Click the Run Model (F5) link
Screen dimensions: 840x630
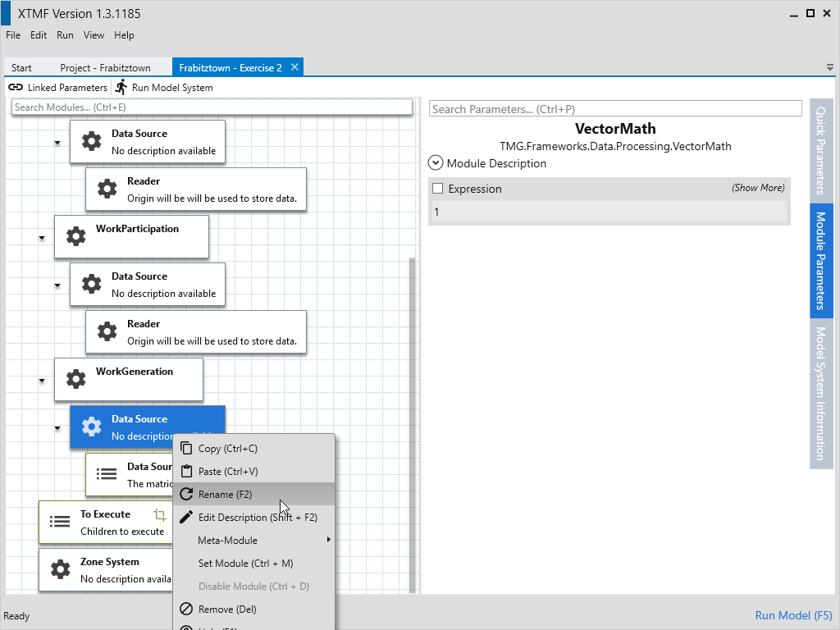pyautogui.click(x=792, y=615)
